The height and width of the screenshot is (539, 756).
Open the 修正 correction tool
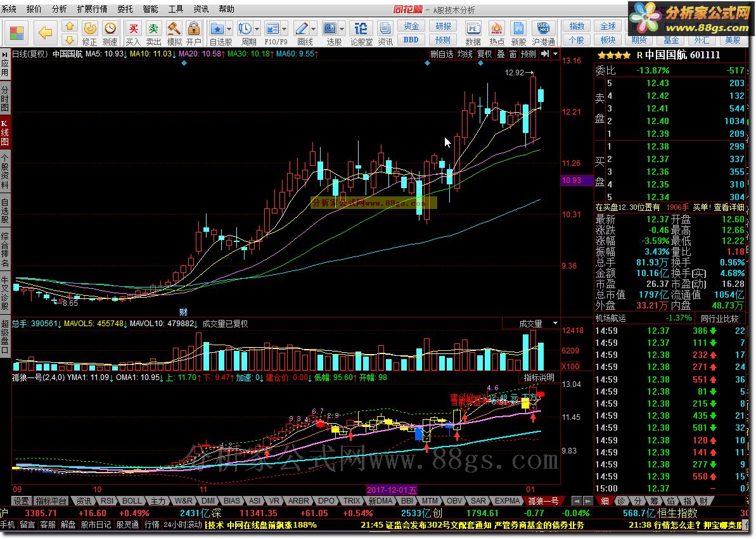point(90,34)
